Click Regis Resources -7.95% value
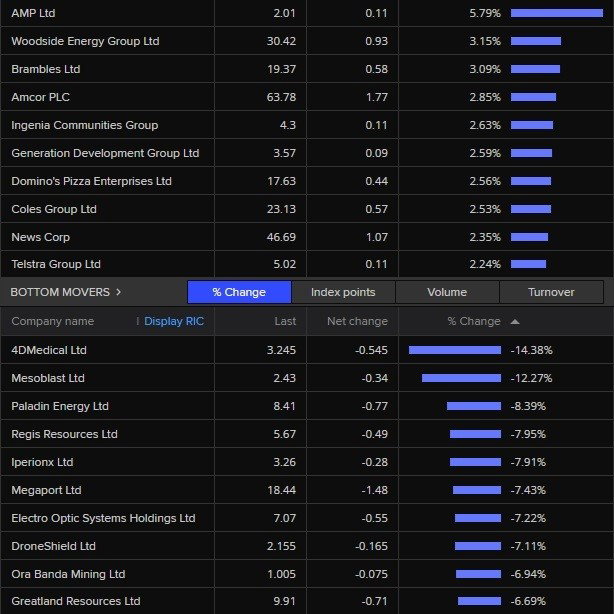The height and width of the screenshot is (614, 614). point(528,434)
